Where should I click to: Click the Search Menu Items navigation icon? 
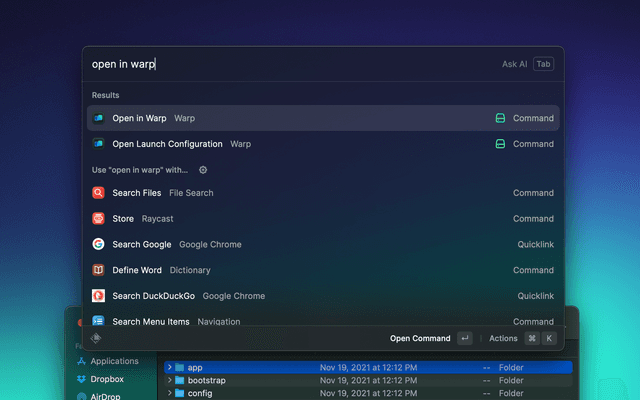98,320
